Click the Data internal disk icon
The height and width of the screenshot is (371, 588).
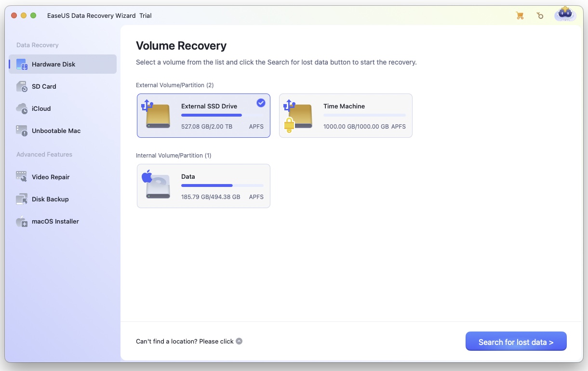(156, 185)
